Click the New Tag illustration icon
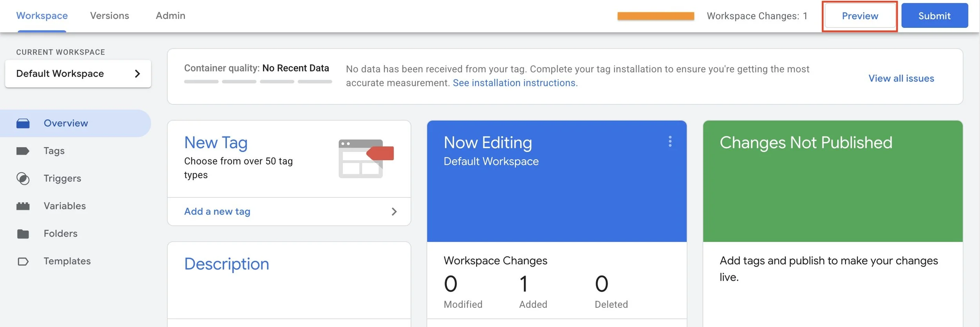 pos(366,159)
